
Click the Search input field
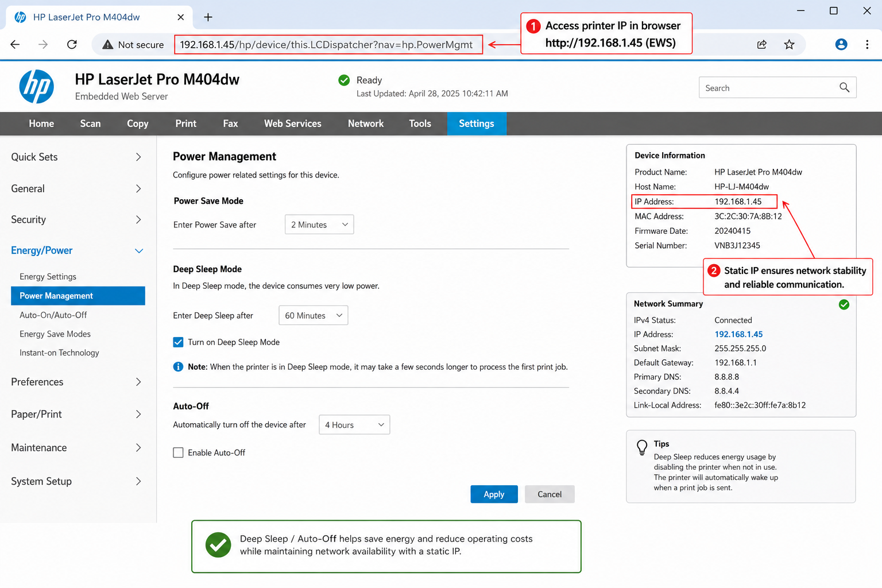click(x=777, y=87)
